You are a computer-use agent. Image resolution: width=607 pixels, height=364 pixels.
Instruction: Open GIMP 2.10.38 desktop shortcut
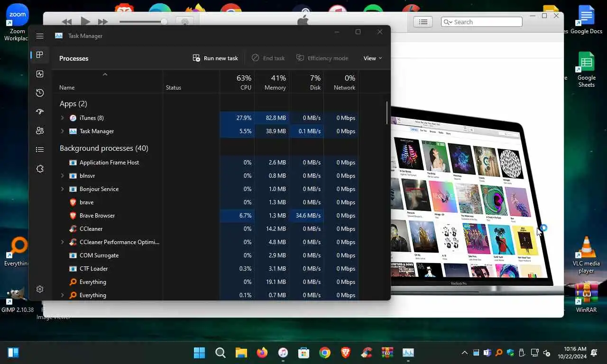click(x=18, y=300)
